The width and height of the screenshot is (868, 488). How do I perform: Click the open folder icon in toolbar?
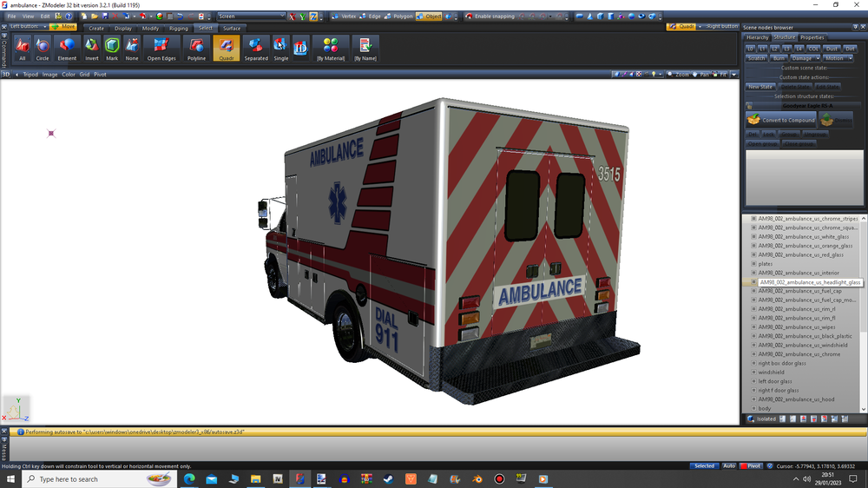95,16
